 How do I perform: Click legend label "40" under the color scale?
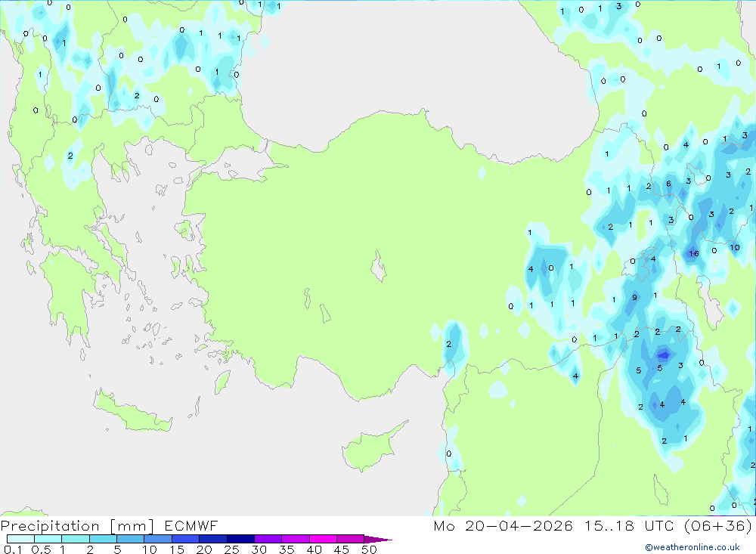314,549
